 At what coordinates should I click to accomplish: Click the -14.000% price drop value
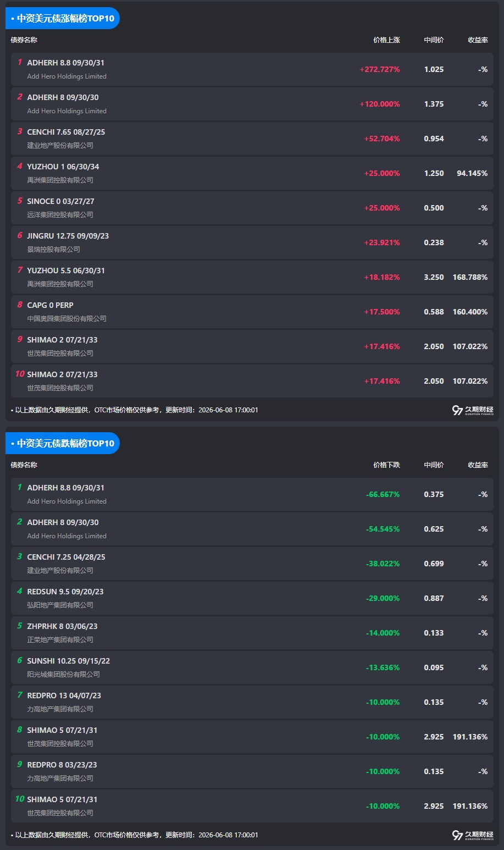383,633
